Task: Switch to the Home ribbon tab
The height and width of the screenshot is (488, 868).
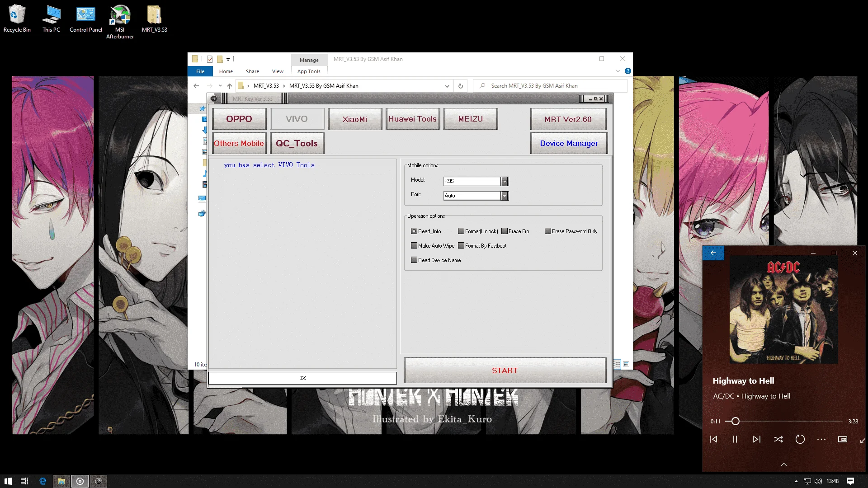Action: 226,71
